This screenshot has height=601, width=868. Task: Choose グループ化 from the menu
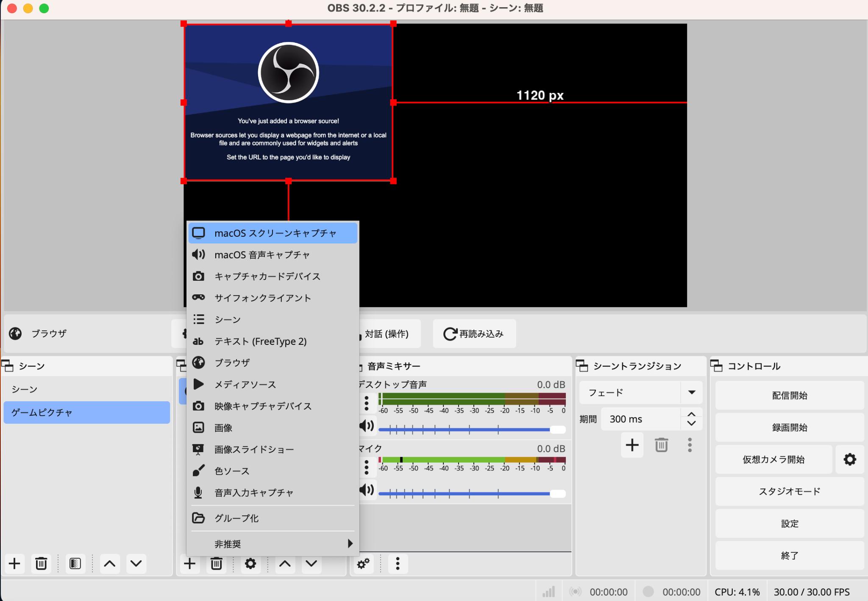[x=273, y=518]
